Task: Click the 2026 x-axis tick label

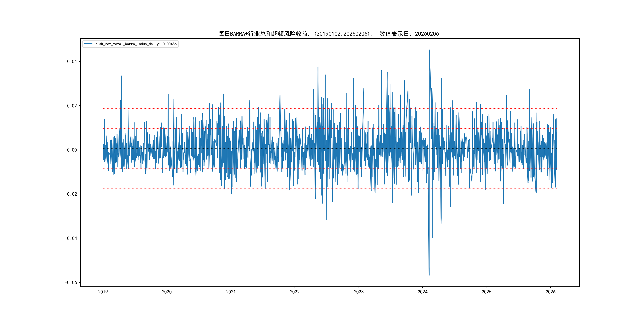Action: click(551, 292)
